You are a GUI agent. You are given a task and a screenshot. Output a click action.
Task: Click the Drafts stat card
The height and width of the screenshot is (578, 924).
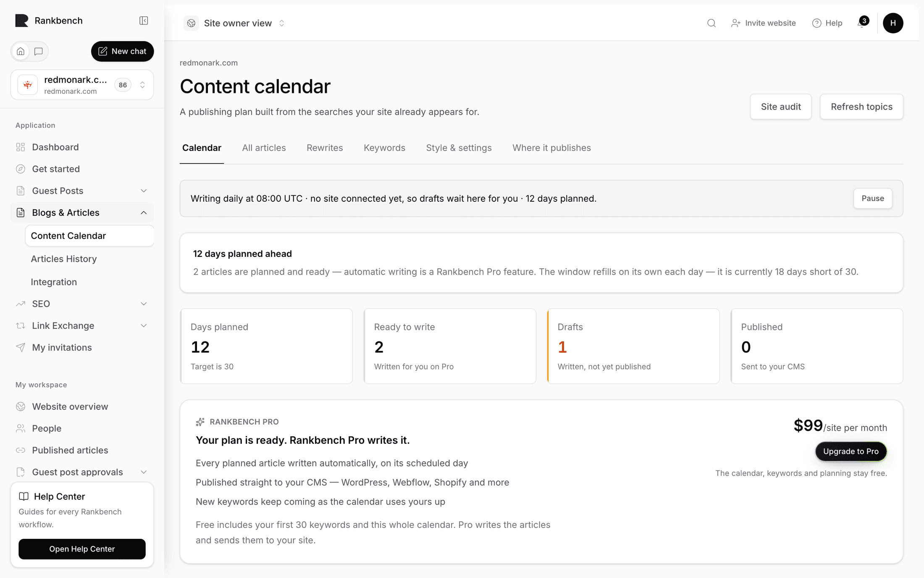633,346
